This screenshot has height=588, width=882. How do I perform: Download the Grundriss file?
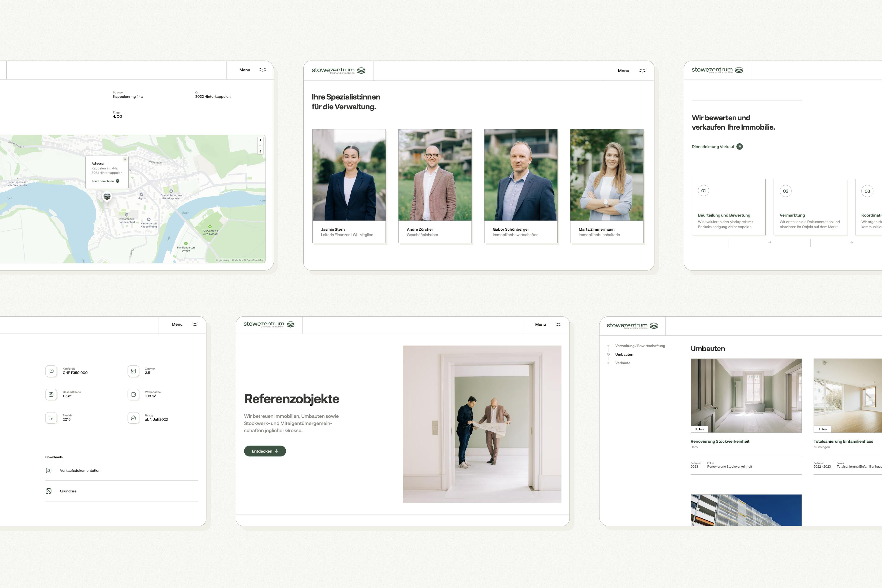(122, 491)
